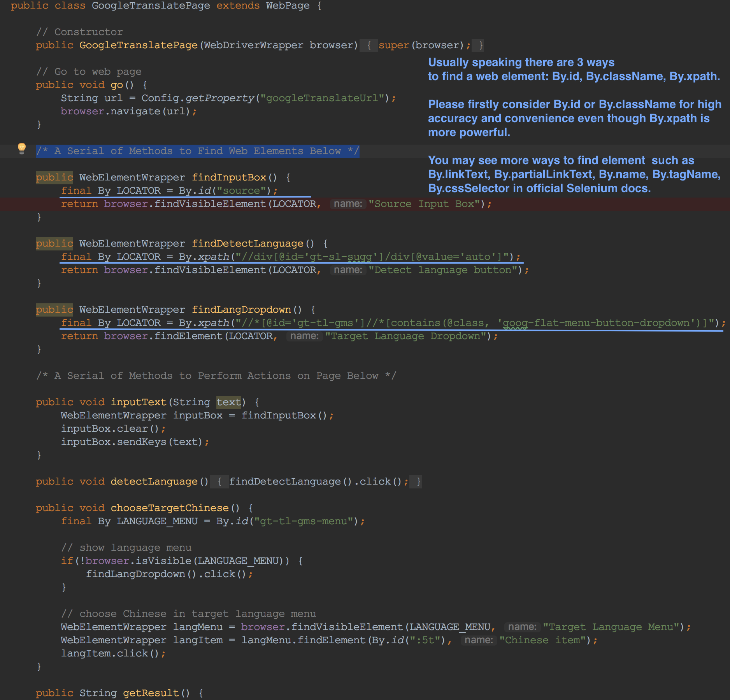
Task: Click the "googleTranslateUrl" string
Action: pos(322,98)
